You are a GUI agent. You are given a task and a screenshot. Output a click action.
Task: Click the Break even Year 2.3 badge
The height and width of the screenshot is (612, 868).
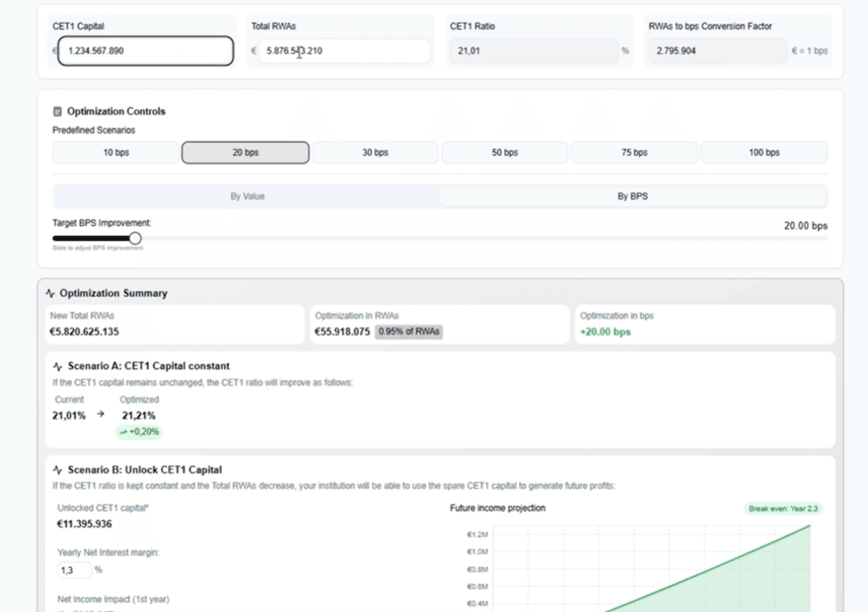pyautogui.click(x=783, y=509)
